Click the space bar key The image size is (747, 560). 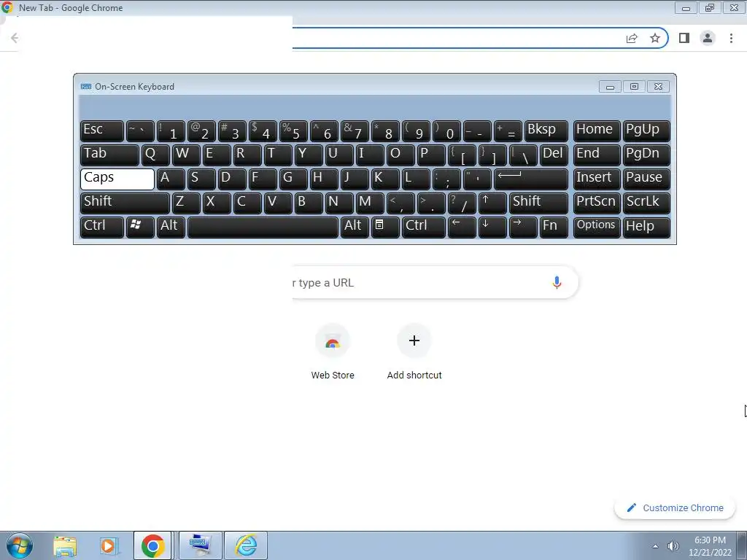point(263,227)
